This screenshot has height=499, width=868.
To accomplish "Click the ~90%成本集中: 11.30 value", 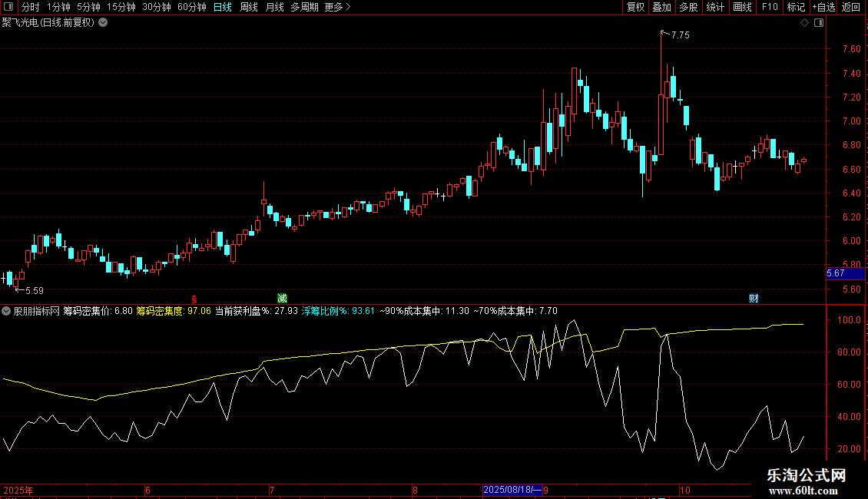I will coord(425,311).
